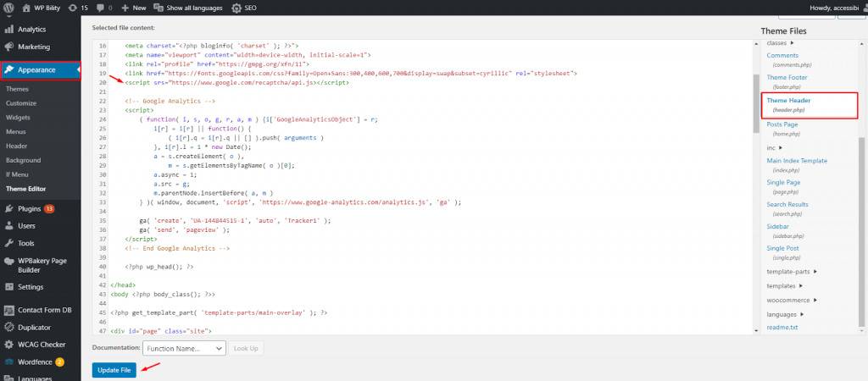Click the Users person icon

(x=8, y=225)
